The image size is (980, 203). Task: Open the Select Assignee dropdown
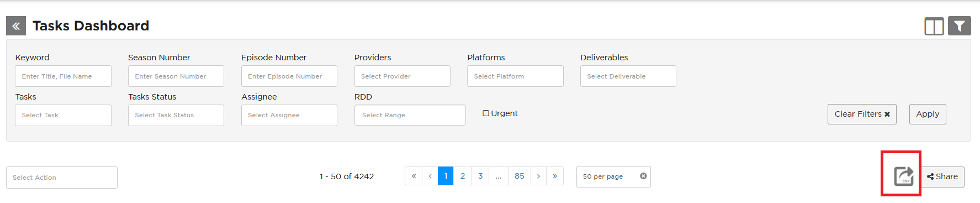point(289,115)
